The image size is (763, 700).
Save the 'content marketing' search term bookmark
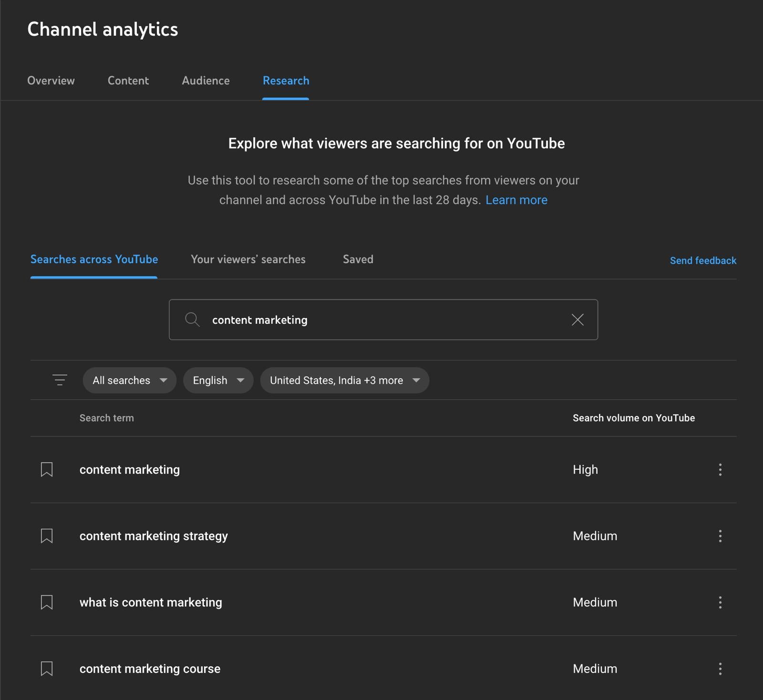click(x=47, y=470)
